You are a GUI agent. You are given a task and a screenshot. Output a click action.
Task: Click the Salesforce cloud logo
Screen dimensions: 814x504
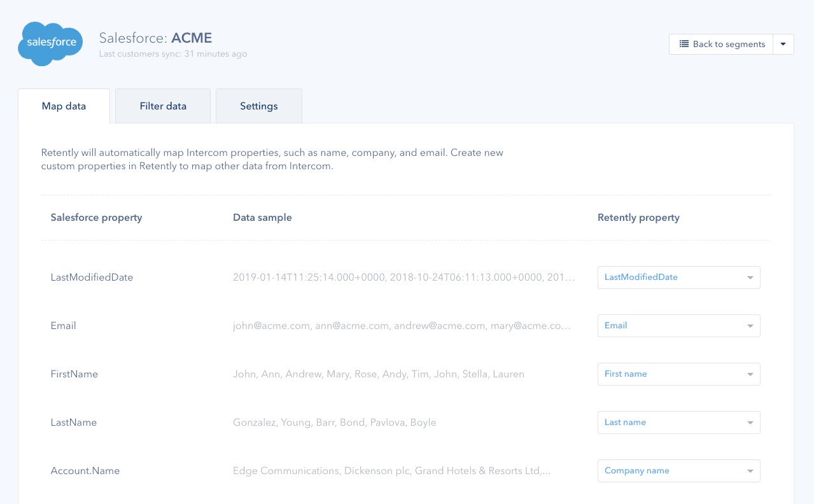[50, 44]
